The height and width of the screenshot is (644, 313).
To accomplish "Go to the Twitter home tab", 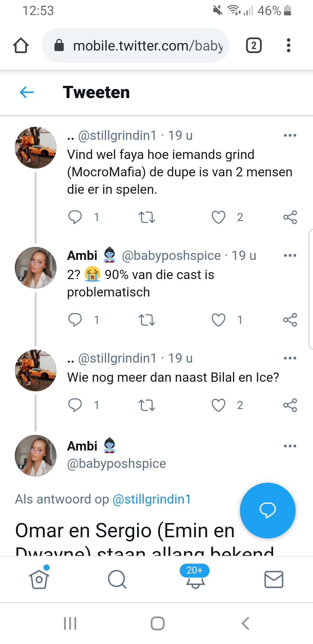I will [x=39, y=579].
